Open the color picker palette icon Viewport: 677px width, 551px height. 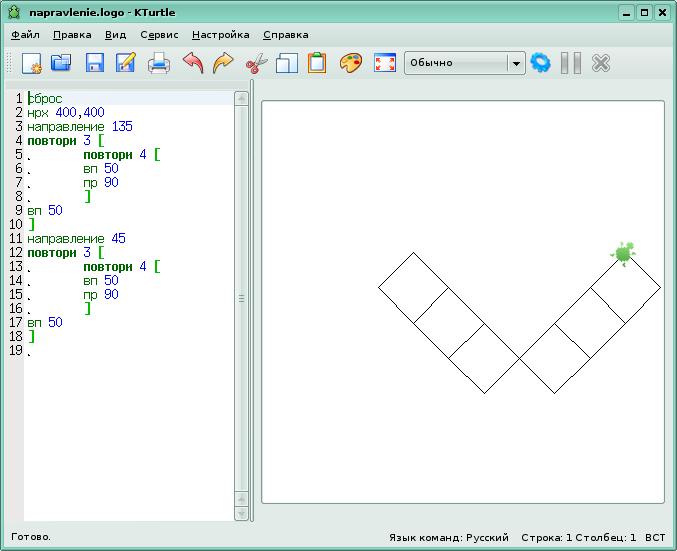[350, 63]
